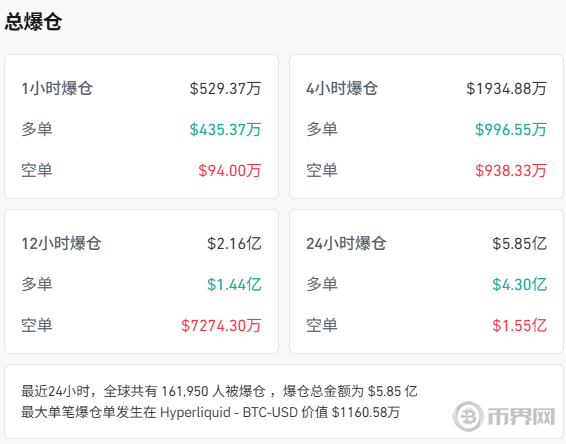The image size is (566, 444).
Task: Click the $529.37万 one-hour total
Action: pyautogui.click(x=225, y=88)
